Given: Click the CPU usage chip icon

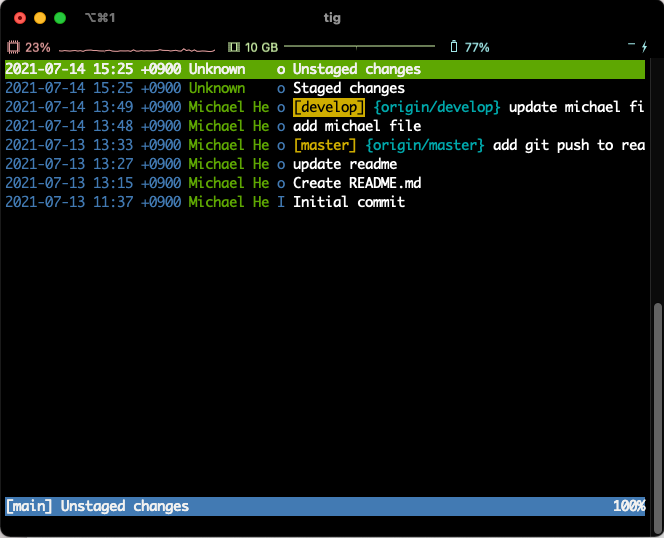Looking at the screenshot, I should pos(14,47).
